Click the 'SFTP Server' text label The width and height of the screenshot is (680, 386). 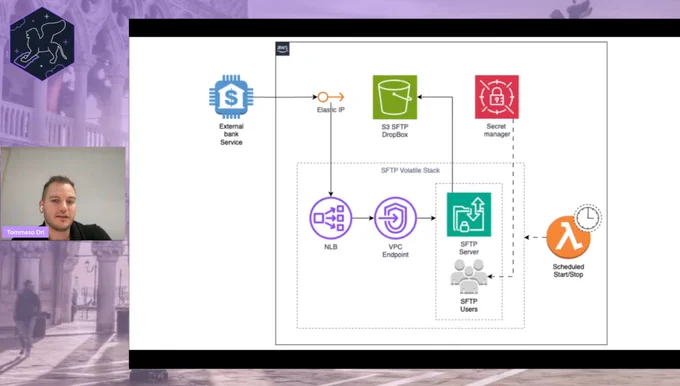point(469,248)
